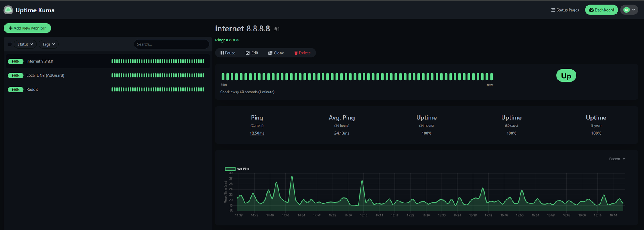Expand the Tags filter dropdown

tap(49, 44)
